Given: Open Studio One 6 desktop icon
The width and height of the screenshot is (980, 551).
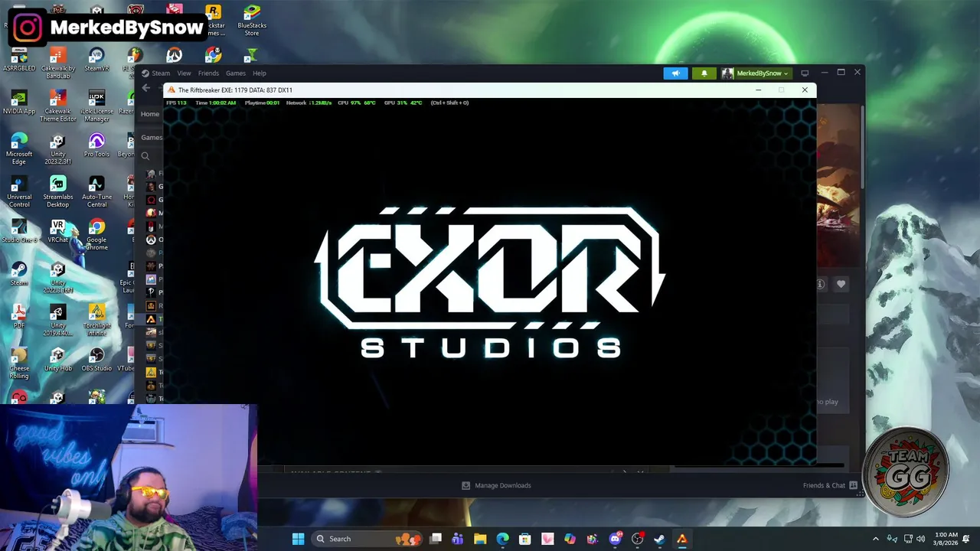Looking at the screenshot, I should pos(19,231).
